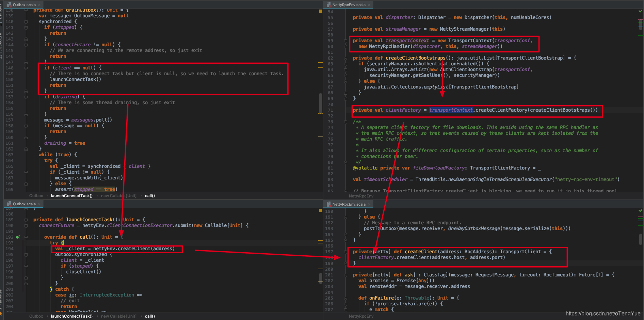Collapse the 'if (!promise.tryFailure(e))' block

(x=345, y=304)
